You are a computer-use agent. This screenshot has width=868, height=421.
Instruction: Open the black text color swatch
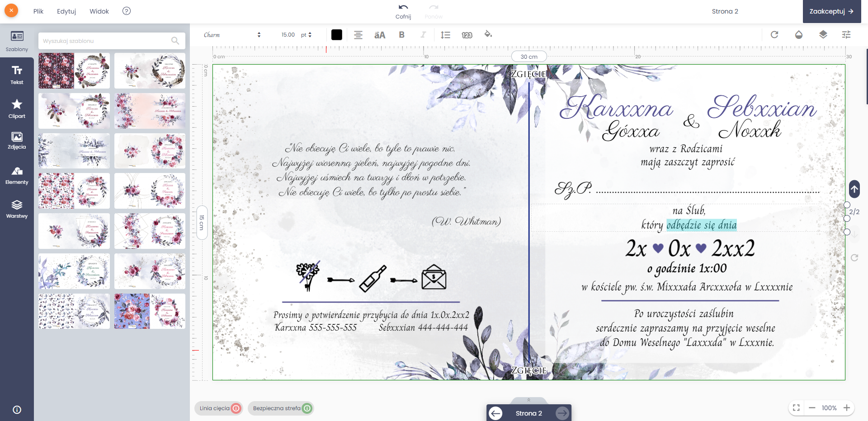pos(337,35)
